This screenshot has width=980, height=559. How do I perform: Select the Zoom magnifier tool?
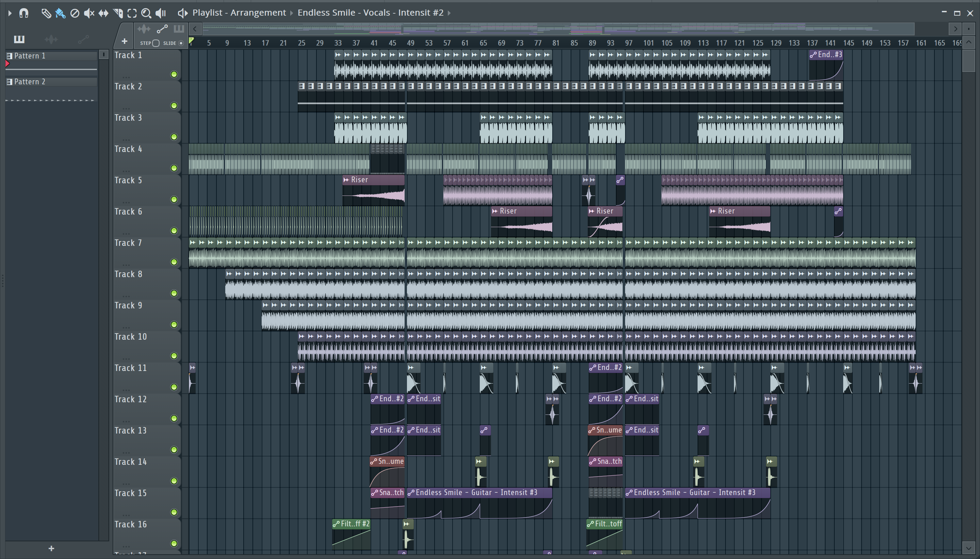click(146, 14)
